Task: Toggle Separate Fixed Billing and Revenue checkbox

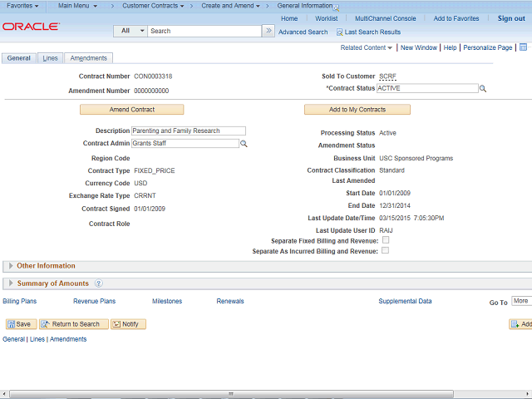Action: 386,240
